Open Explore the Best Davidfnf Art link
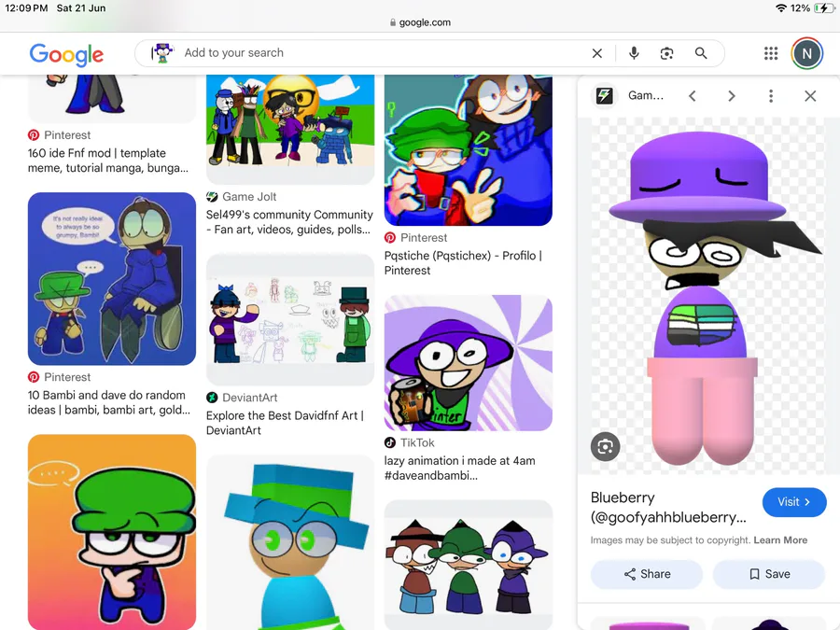 (285, 423)
